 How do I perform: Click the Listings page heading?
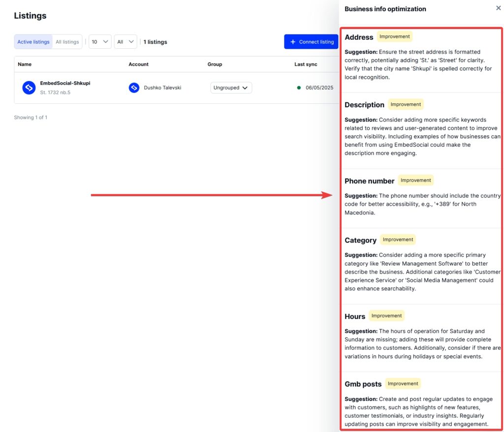(x=30, y=15)
